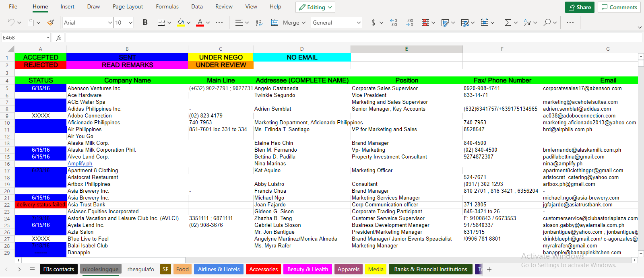Open All Sheets list icon
The height and width of the screenshot is (278, 644).
pos(32,270)
